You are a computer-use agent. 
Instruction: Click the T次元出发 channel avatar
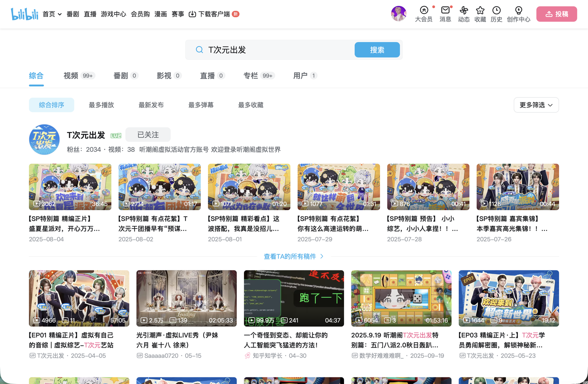point(44,139)
